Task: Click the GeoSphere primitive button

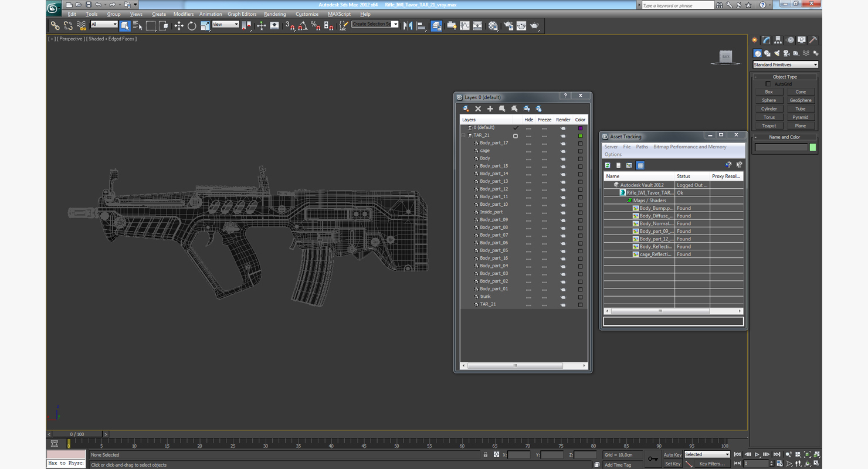Action: pyautogui.click(x=801, y=100)
